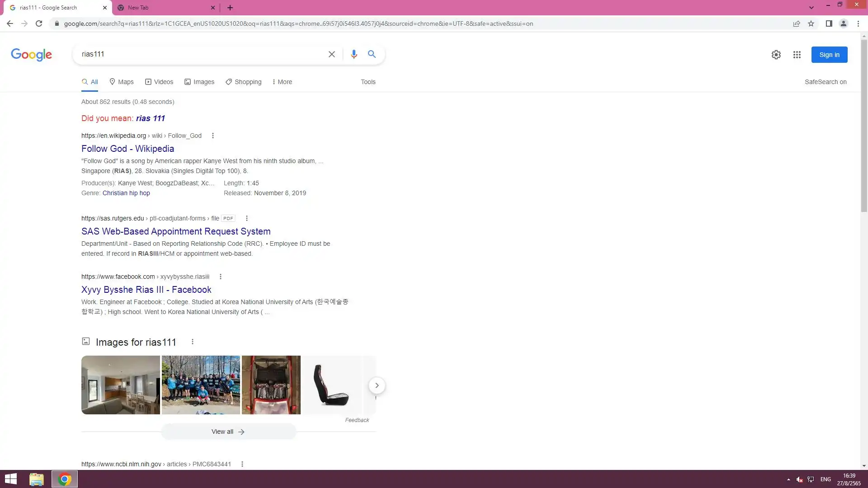Viewport: 868px width, 488px height.
Task: Open Tools filter options
Action: click(x=368, y=82)
